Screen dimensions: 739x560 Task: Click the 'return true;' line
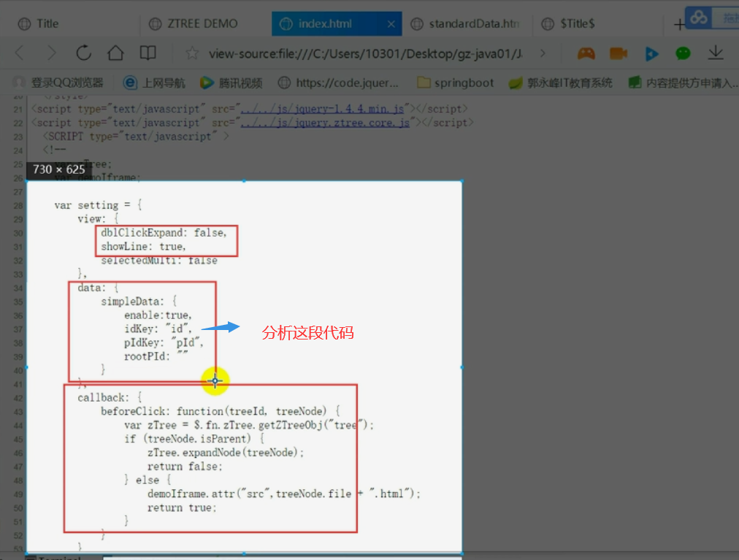(182, 507)
